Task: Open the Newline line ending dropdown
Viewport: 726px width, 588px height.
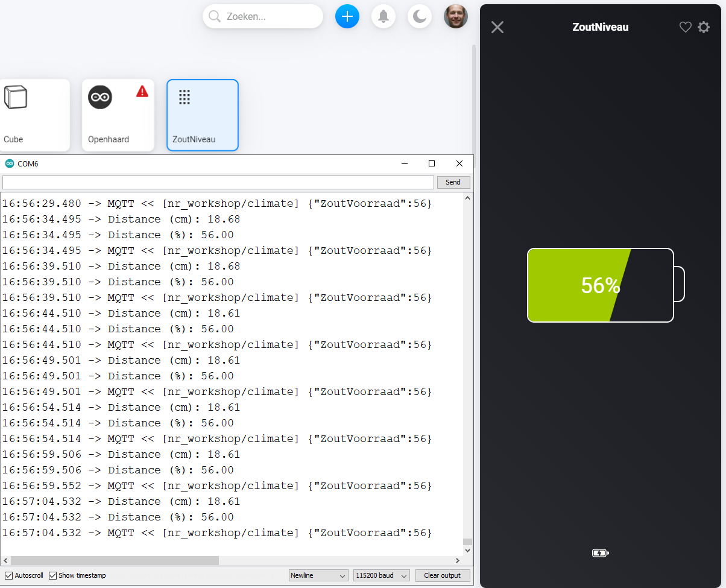Action: coord(318,575)
